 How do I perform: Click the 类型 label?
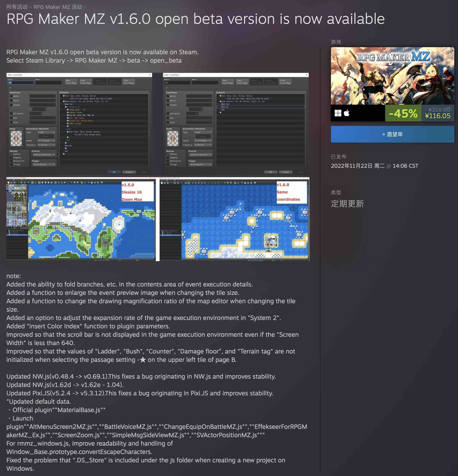336,192
